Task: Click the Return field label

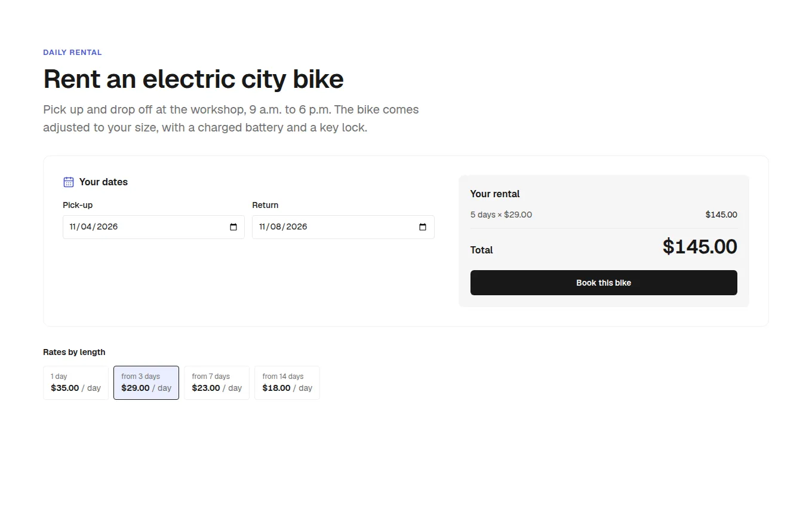Action: coord(265,205)
